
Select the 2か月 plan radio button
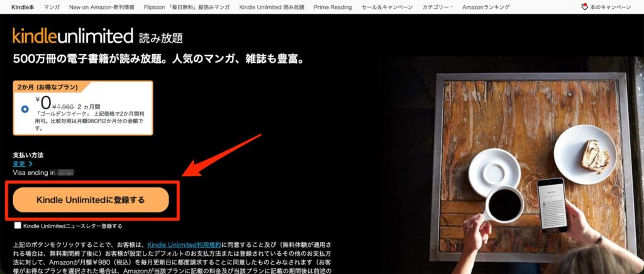(25, 109)
